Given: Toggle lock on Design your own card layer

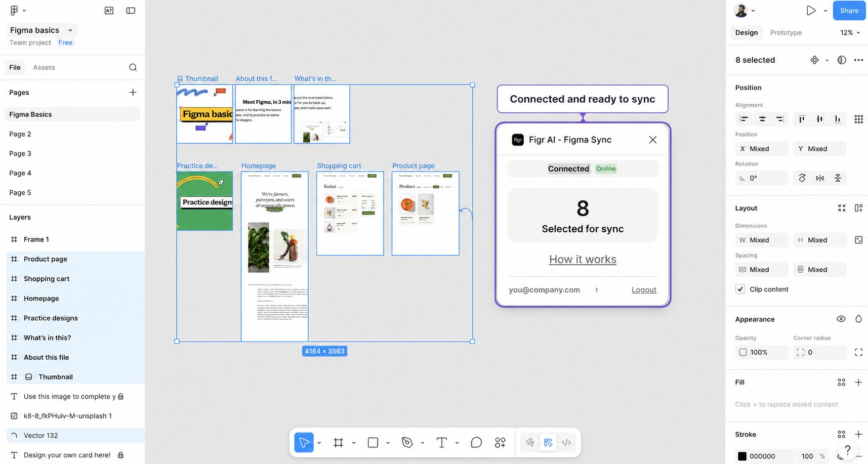Looking at the screenshot, I should [120, 455].
